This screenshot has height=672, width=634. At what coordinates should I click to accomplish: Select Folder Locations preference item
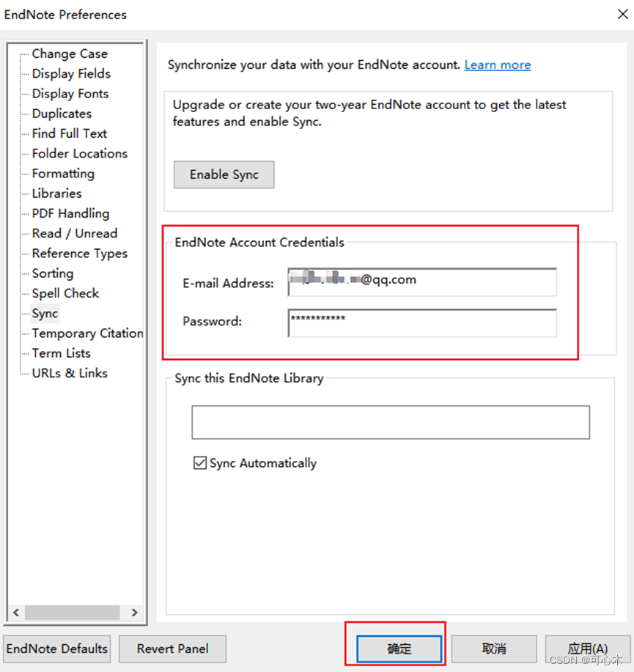(80, 153)
